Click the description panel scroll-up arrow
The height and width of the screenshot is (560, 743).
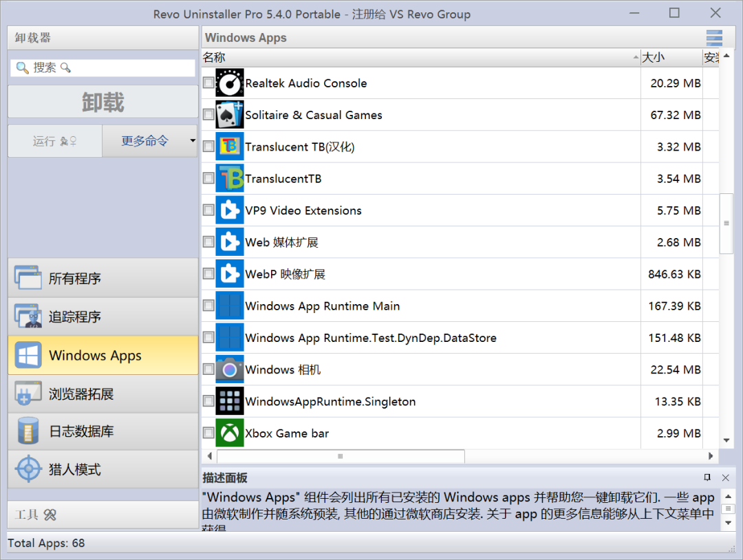pyautogui.click(x=729, y=497)
